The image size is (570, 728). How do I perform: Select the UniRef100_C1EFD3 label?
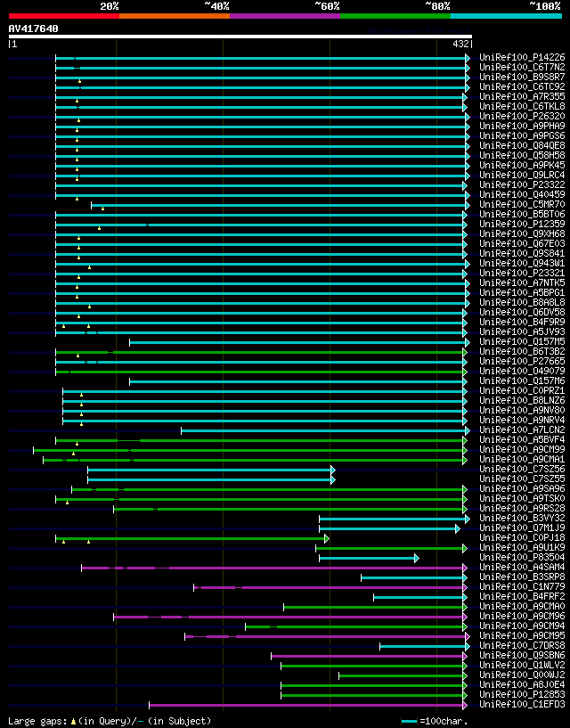coord(522,704)
